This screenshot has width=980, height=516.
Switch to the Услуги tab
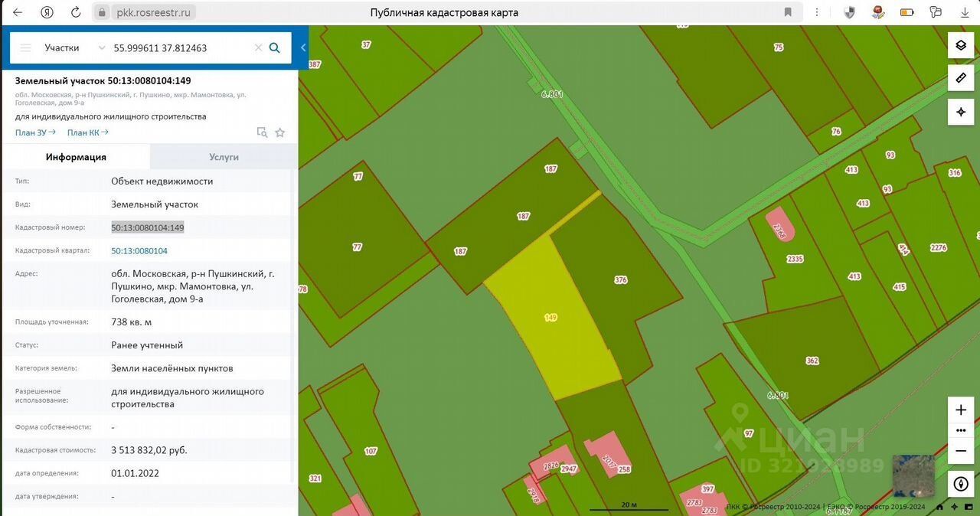tap(224, 157)
